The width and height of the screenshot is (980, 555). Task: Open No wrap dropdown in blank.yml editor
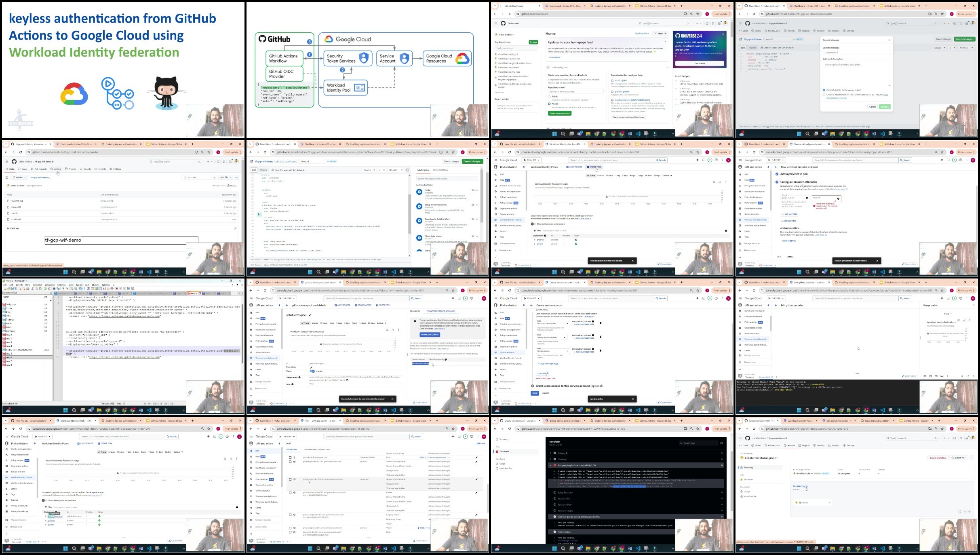click(x=396, y=170)
